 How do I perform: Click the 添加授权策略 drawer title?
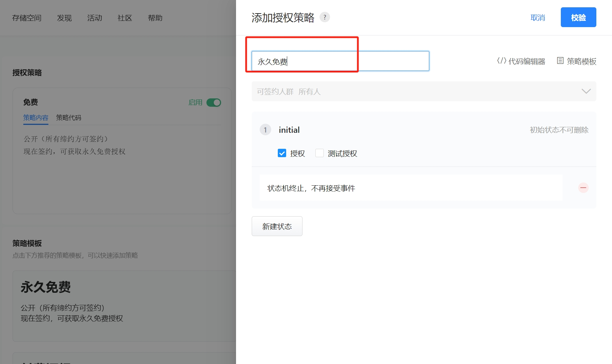[283, 17]
